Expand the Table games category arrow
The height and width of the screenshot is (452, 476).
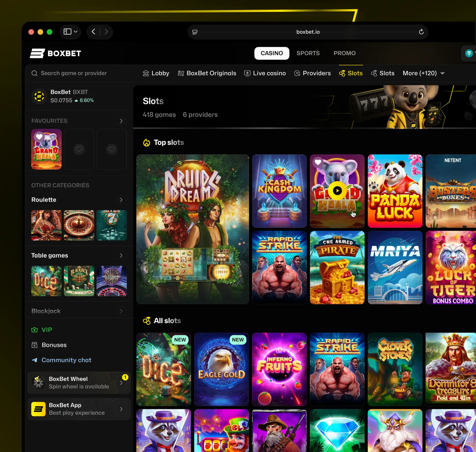121,255
